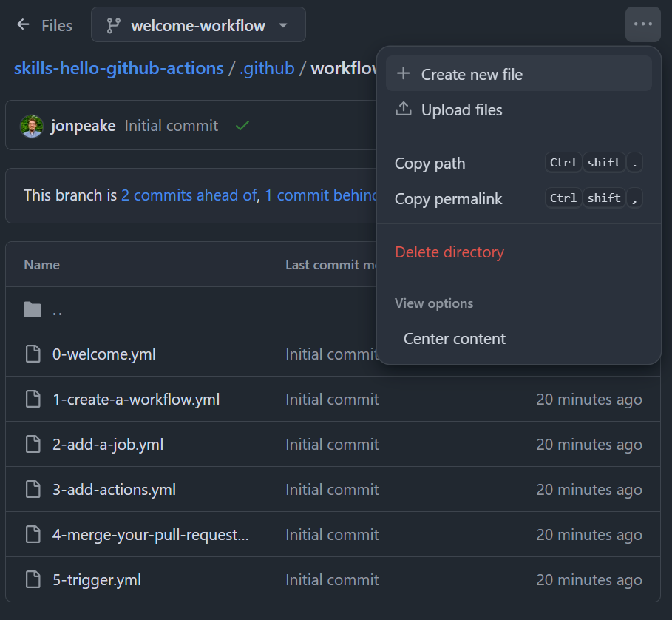Image resolution: width=672 pixels, height=620 pixels.
Task: Go to the .github breadcrumb folder
Action: coord(267,69)
